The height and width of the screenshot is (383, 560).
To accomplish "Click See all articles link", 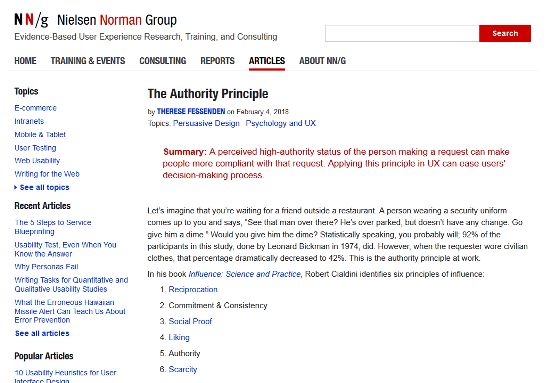I will tap(42, 333).
